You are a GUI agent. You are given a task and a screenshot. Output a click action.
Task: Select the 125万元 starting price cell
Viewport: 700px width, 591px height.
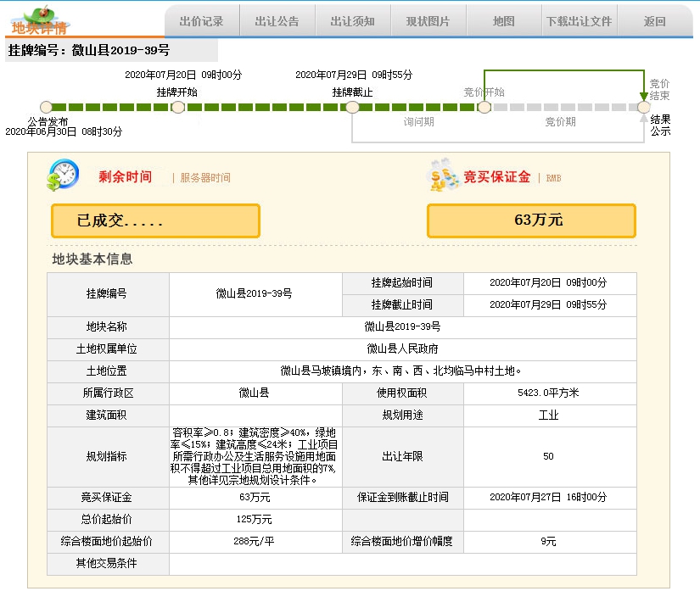pyautogui.click(x=255, y=520)
